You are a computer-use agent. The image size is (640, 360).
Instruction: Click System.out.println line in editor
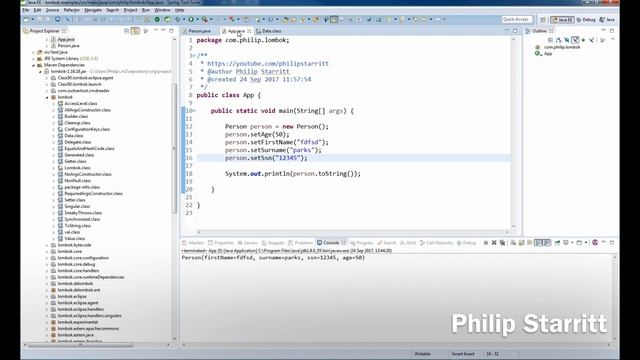(x=293, y=174)
